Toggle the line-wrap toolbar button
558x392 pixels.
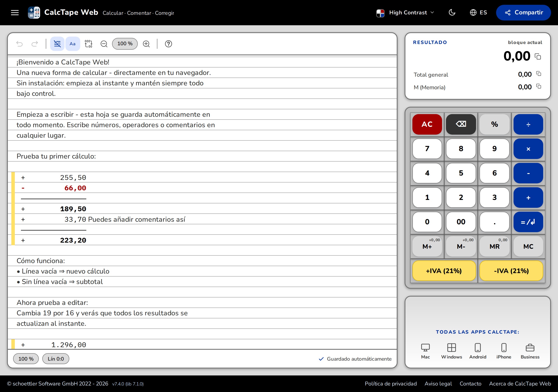[57, 44]
